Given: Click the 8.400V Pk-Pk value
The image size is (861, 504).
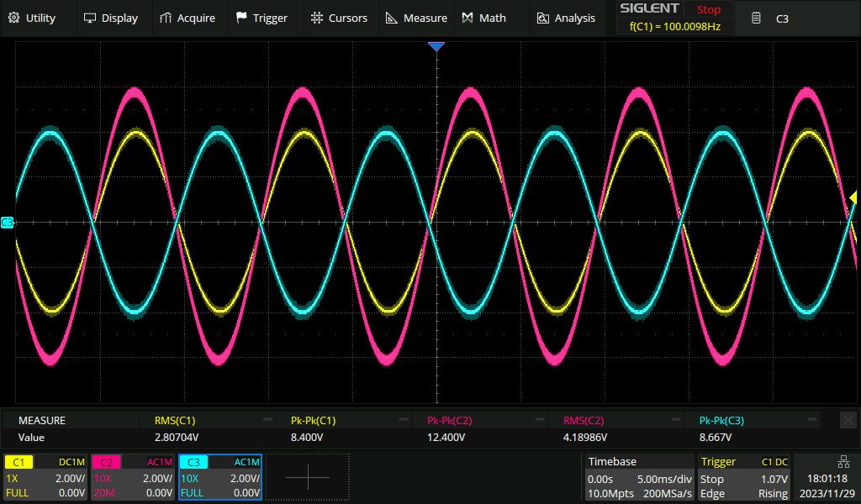Looking at the screenshot, I should coord(306,438).
